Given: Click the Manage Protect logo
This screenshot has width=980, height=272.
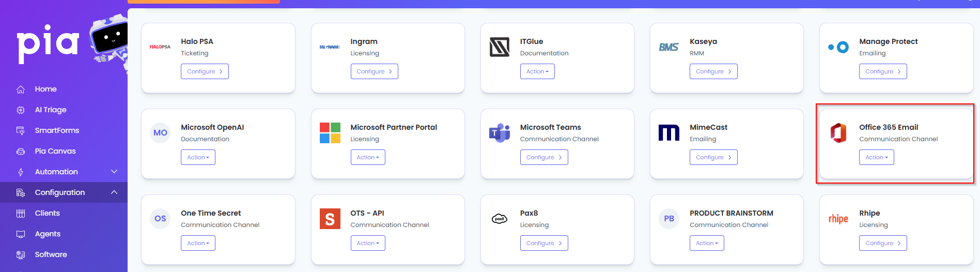Looking at the screenshot, I should click(838, 47).
